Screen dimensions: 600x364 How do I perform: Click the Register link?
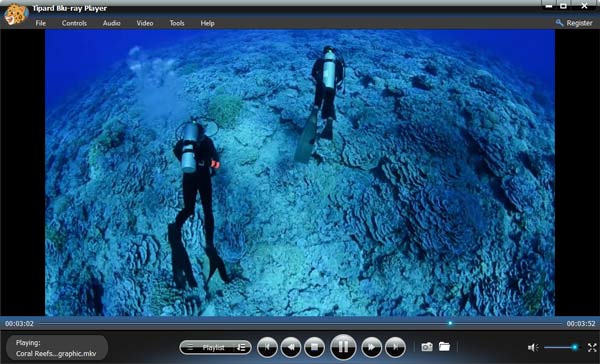574,23
